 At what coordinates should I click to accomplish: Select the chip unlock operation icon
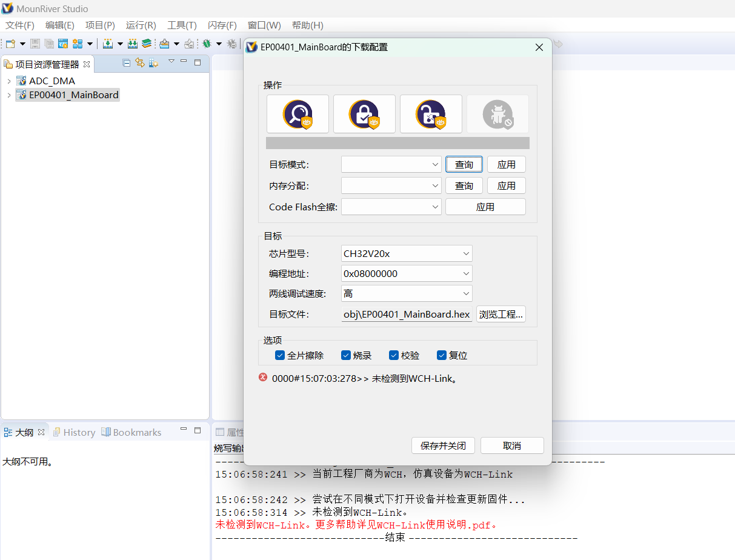(x=431, y=114)
